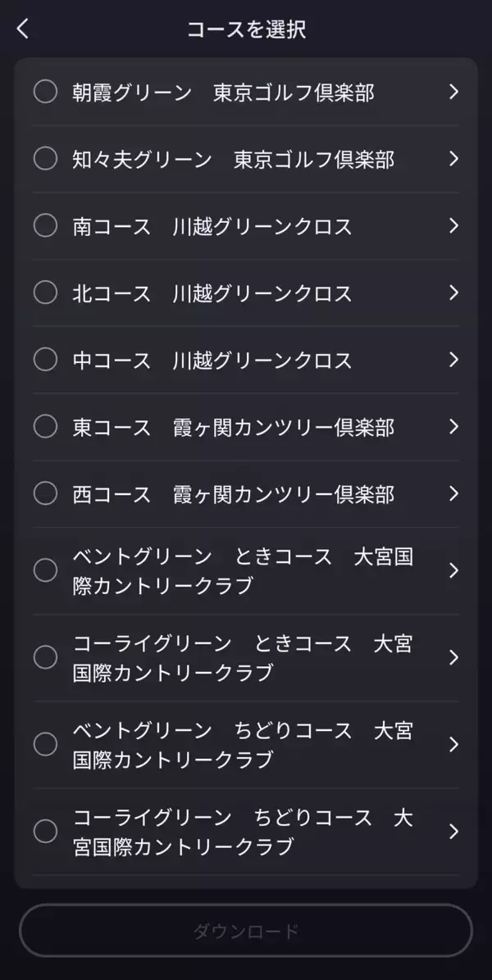Image resolution: width=492 pixels, height=980 pixels.
Task: Open chevron for コーライグリーン ときコース row
Action: [453, 657]
